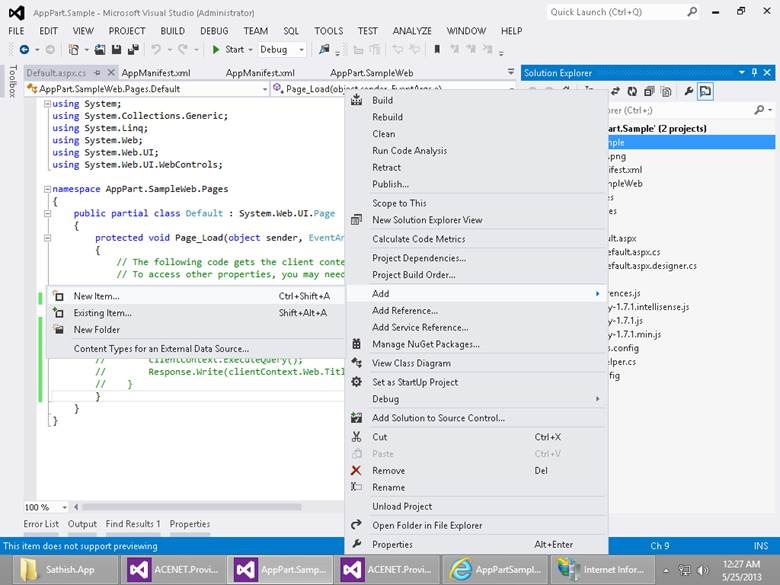780x585 pixels.
Task: Choose Existing Item... from Add submenu
Action: tap(195, 313)
